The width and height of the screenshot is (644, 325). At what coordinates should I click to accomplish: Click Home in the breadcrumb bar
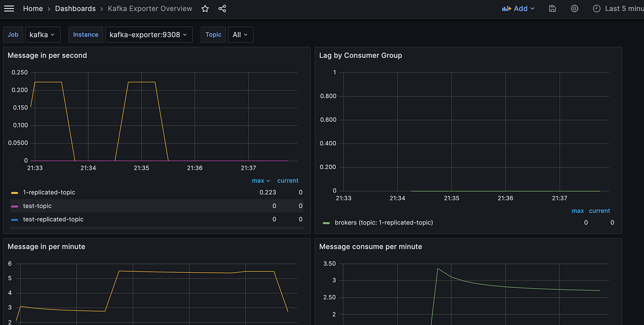pos(33,9)
